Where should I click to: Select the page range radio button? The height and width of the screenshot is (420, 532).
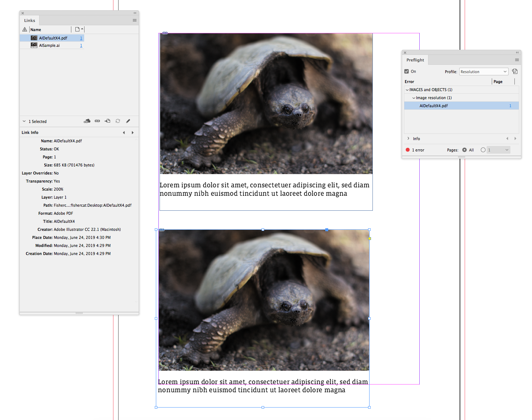(x=483, y=150)
